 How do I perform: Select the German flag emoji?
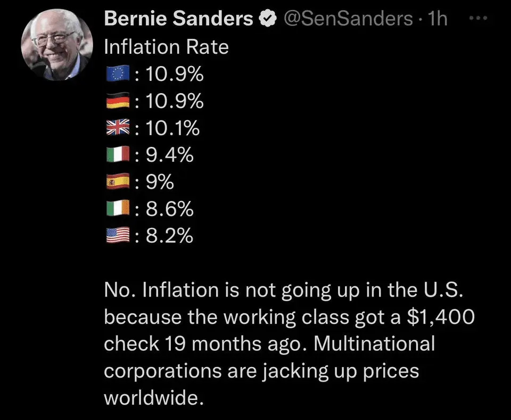coord(118,101)
